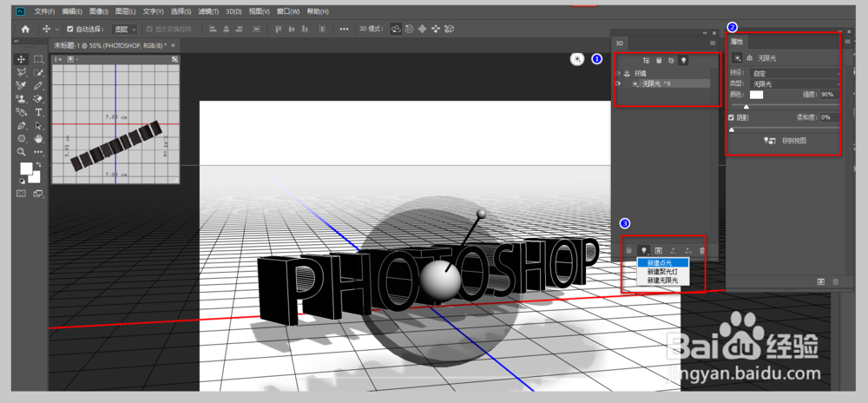
Task: Choose 新建无限光 from the light menu
Action: pyautogui.click(x=662, y=281)
